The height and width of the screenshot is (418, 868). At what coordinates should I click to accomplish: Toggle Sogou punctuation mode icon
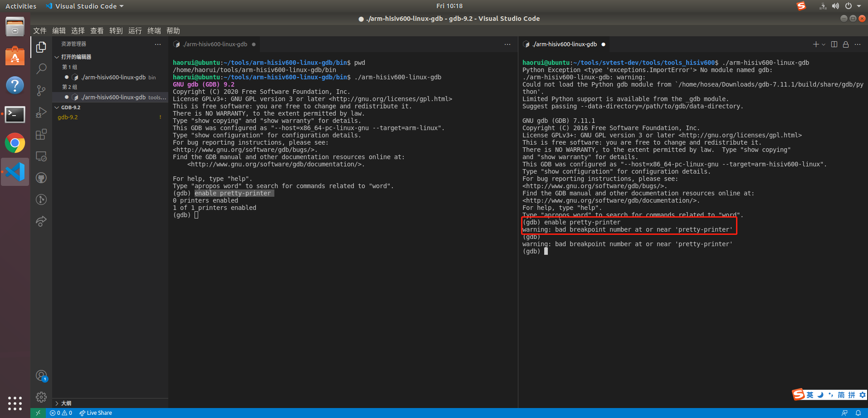click(x=831, y=395)
